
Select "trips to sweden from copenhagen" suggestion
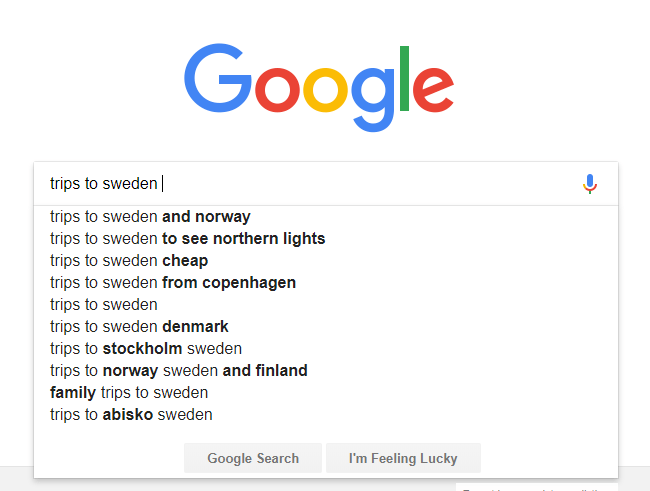click(x=173, y=283)
